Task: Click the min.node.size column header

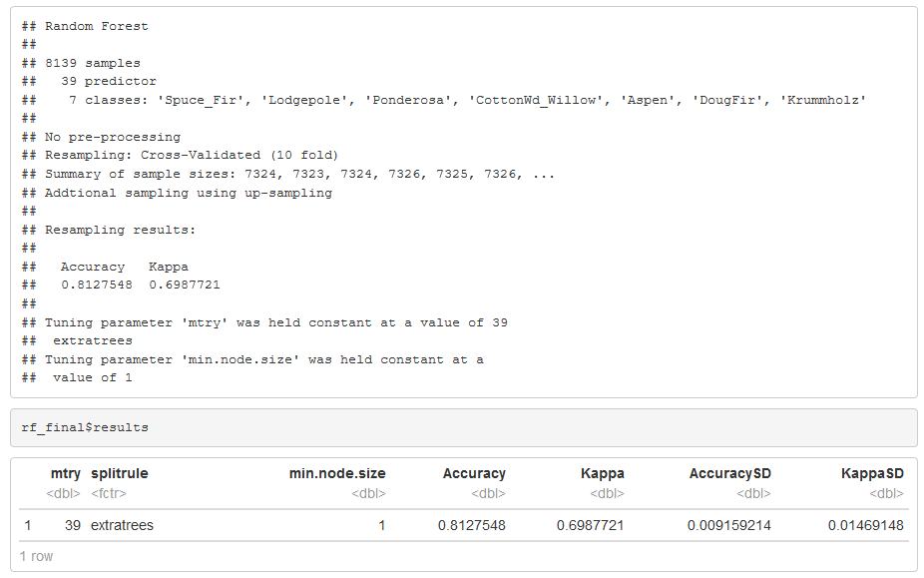Action: (337, 473)
